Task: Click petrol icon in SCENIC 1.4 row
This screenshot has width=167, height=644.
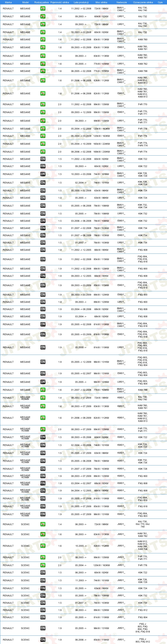Action: pyautogui.click(x=43, y=524)
